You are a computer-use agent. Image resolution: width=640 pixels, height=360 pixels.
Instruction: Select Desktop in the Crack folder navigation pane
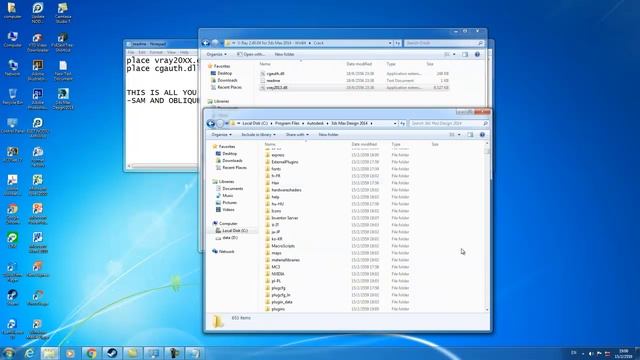[224, 73]
